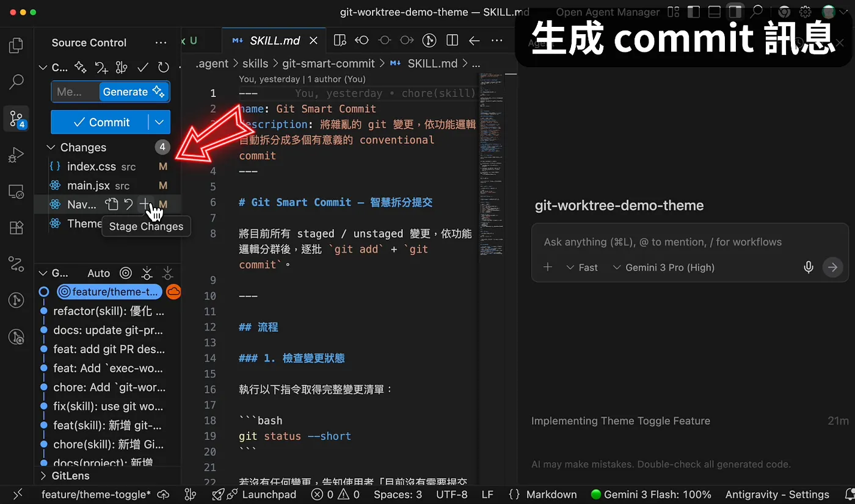The image size is (855, 504).
Task: Click the sparkle icon in repository header
Action: (80, 68)
